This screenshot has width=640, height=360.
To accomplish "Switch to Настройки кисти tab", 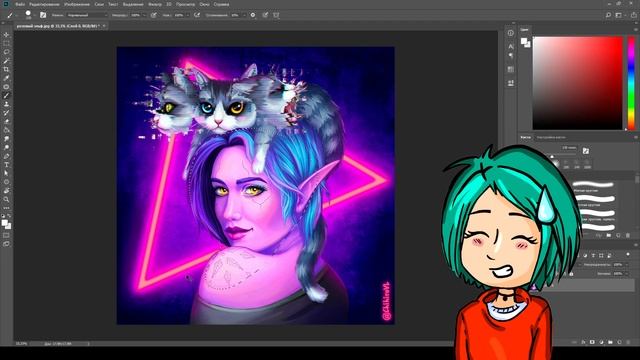I will tap(551, 137).
